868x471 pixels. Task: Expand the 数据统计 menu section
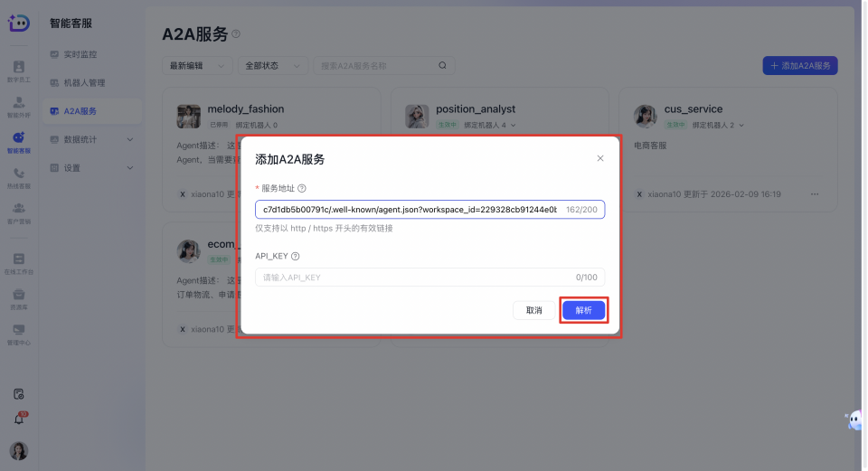[x=130, y=139]
